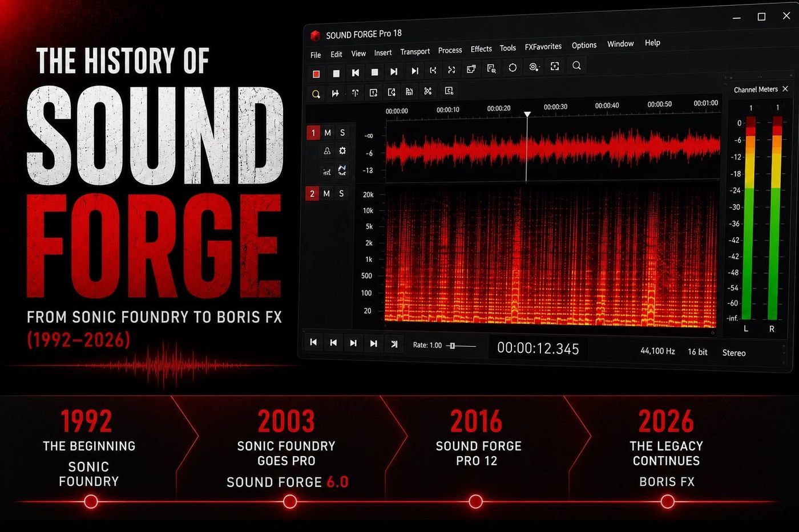Solo track 2 with its S button
799x532 pixels.
[341, 193]
